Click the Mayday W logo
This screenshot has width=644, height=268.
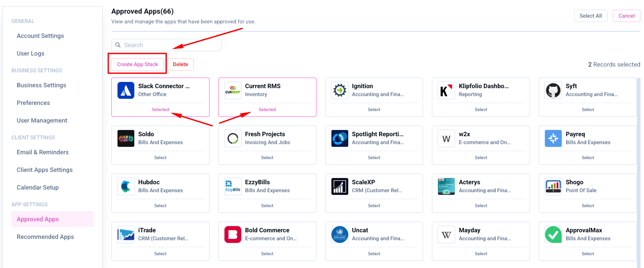pyautogui.click(x=446, y=234)
